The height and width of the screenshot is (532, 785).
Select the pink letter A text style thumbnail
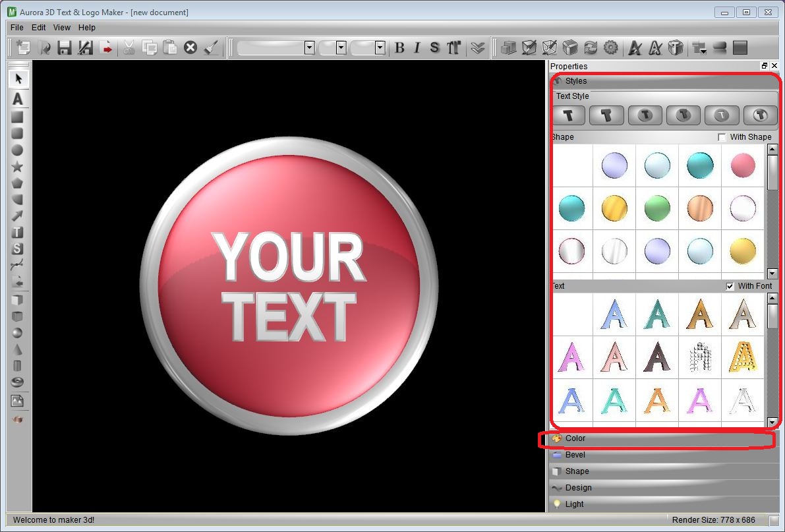pos(572,357)
